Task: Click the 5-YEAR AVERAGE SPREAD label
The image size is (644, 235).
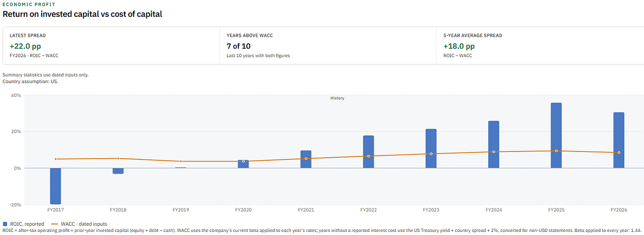Action: click(472, 35)
